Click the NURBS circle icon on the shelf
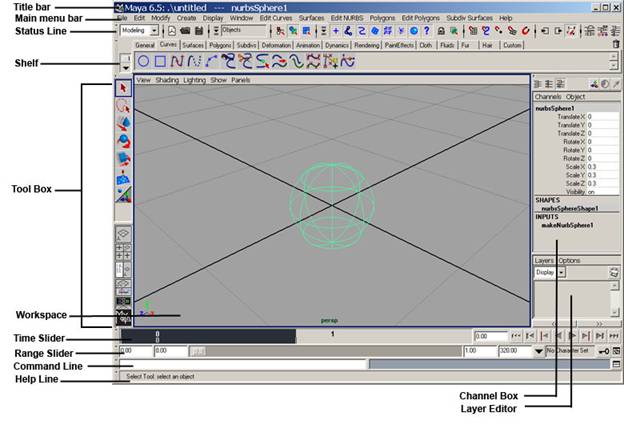This screenshot has width=624, height=425. (143, 62)
